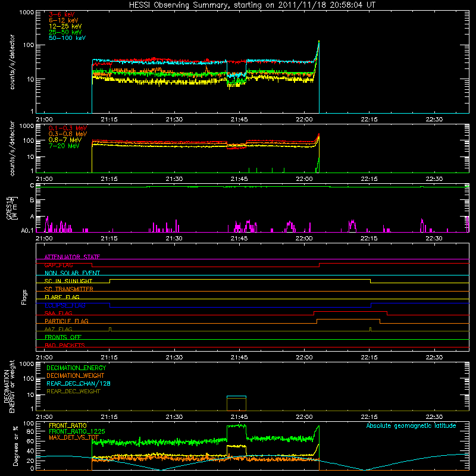Click the 0.8-7 MeV legend label
The height and width of the screenshot is (476, 476).
click(x=65, y=140)
